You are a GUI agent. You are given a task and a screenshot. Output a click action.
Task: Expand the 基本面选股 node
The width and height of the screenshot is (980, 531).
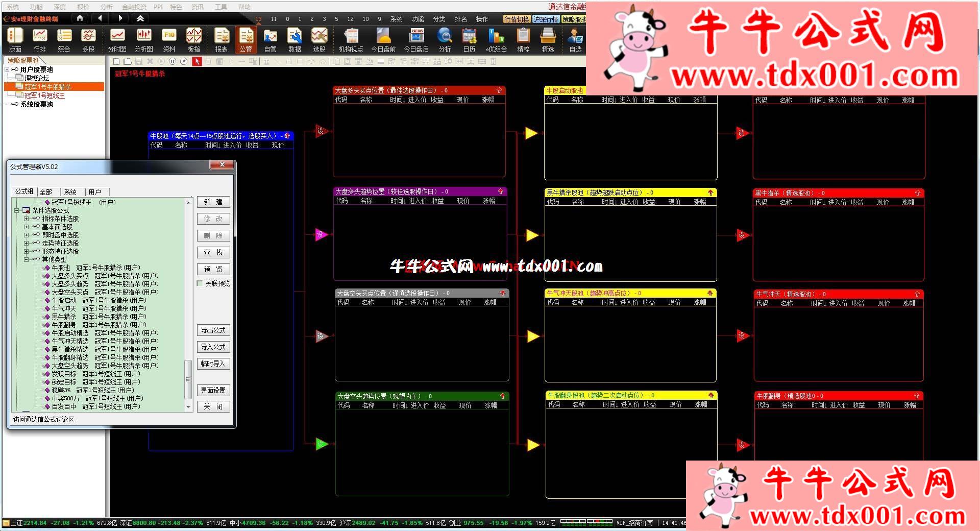tap(26, 227)
